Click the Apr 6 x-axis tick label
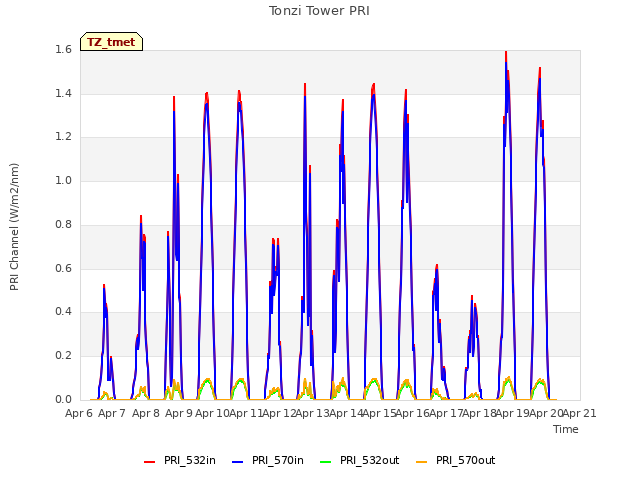Image resolution: width=640 pixels, height=480 pixels. point(79,413)
